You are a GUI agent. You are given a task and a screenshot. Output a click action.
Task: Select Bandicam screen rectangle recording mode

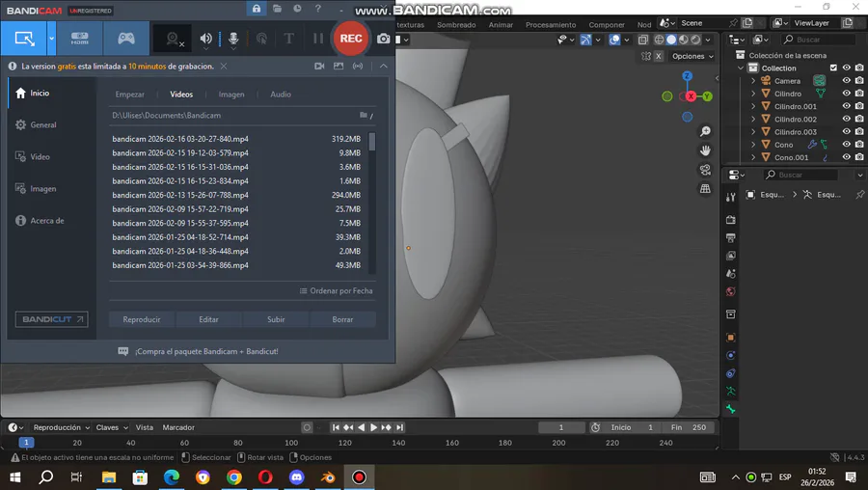(24, 39)
